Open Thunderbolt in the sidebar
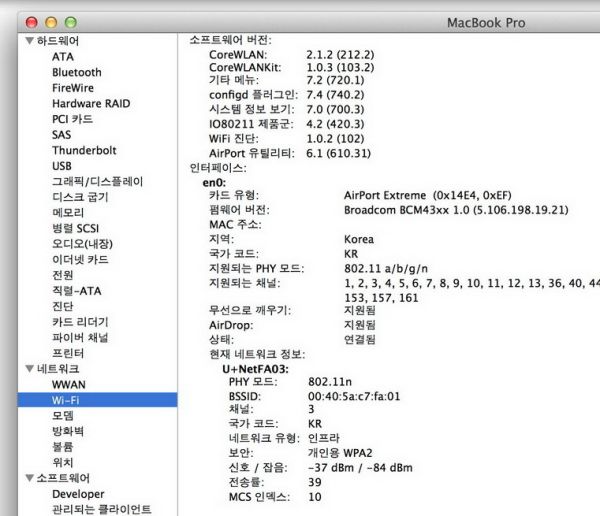Screen dimensions: 600x516 pos(84,150)
